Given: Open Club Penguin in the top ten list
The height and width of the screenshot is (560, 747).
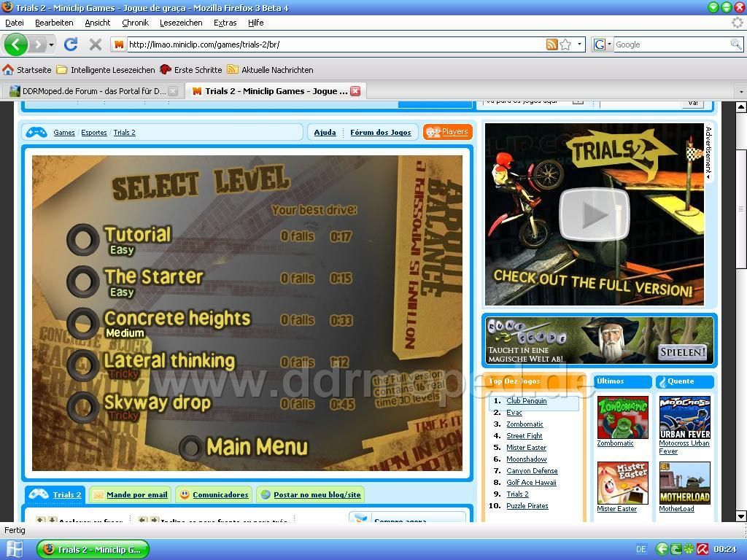Looking at the screenshot, I should [x=527, y=401].
